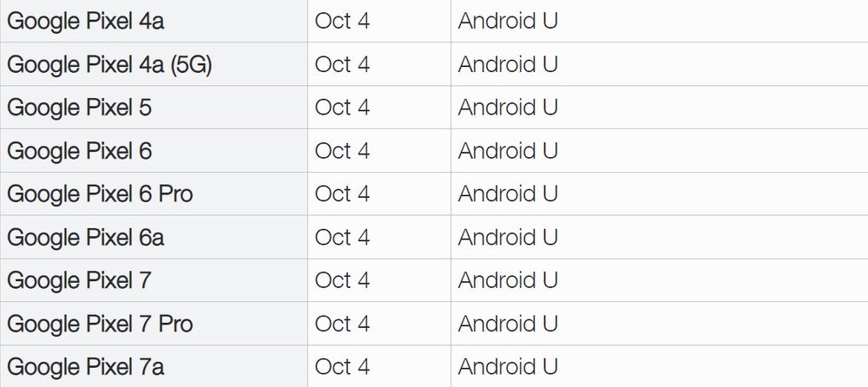Select the Google Pixel 7 Pro cell
Image resolution: width=868 pixels, height=387 pixels.
154,324
